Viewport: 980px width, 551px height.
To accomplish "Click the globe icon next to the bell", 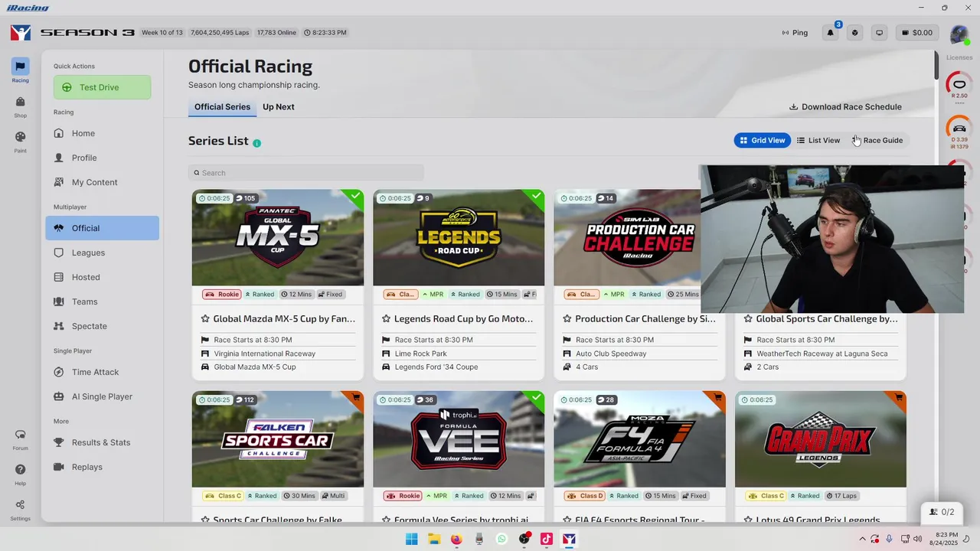I will click(x=855, y=33).
